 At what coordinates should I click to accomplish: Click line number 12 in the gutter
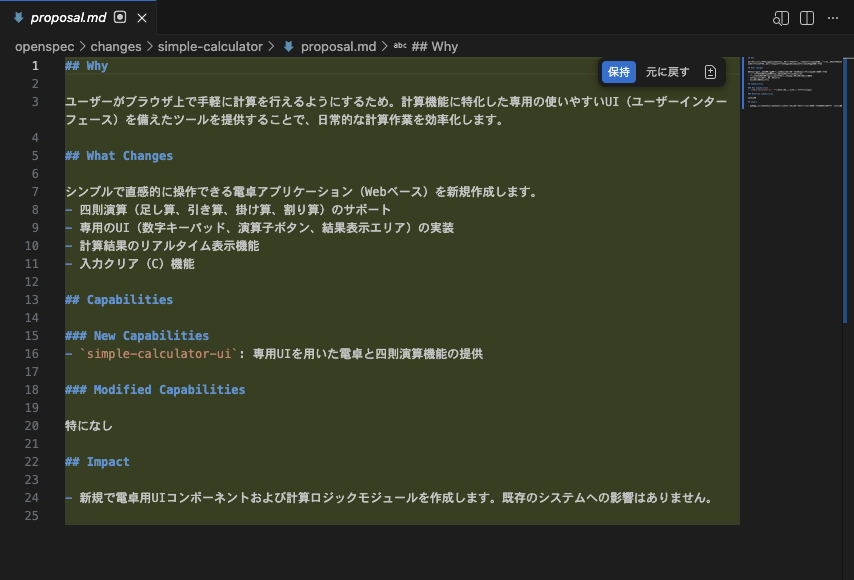[32, 282]
